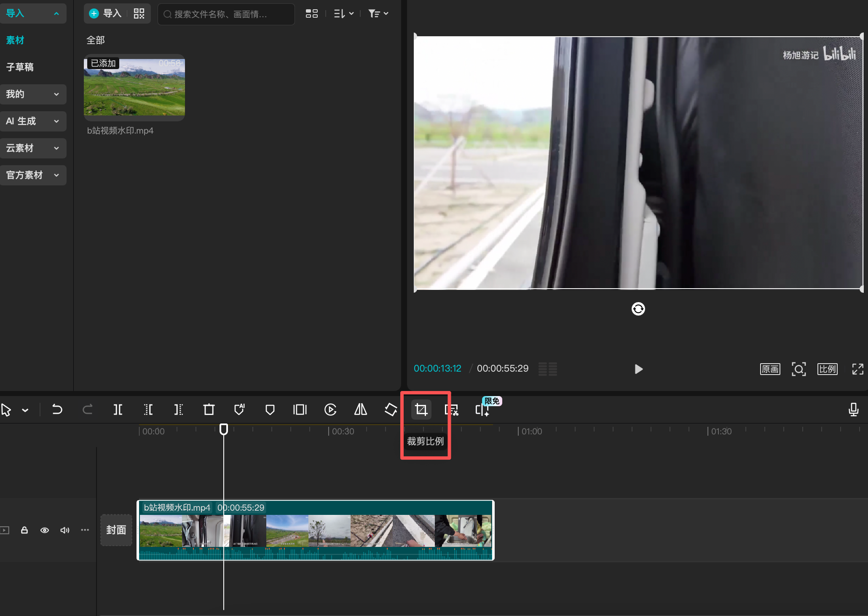Click the rotate icon in timeline toolbar
Image resolution: width=868 pixels, height=616 pixels.
391,410
